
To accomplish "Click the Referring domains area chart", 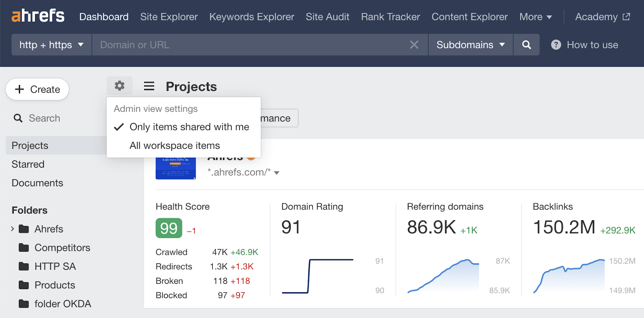I will [443, 276].
